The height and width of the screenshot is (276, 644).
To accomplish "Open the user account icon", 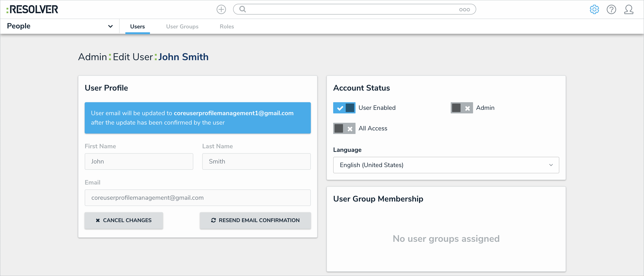I will (x=628, y=10).
